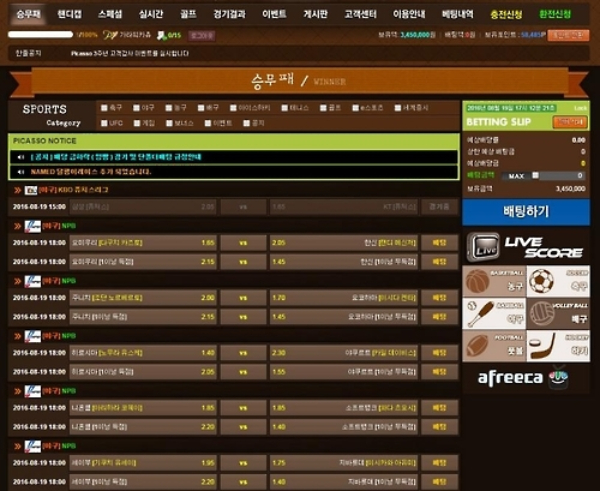The width and height of the screenshot is (600, 491).
Task: Open the volleyball (배구) live score tile
Action: (x=558, y=313)
